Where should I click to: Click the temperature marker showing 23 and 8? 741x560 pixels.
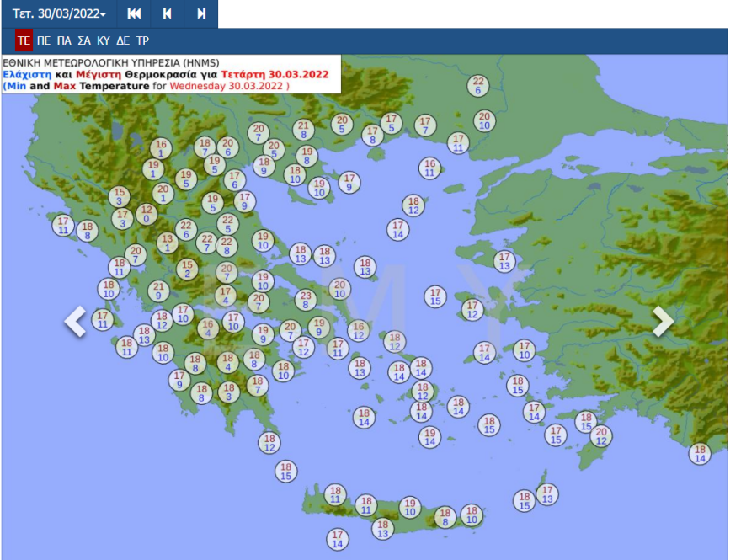pyautogui.click(x=306, y=300)
